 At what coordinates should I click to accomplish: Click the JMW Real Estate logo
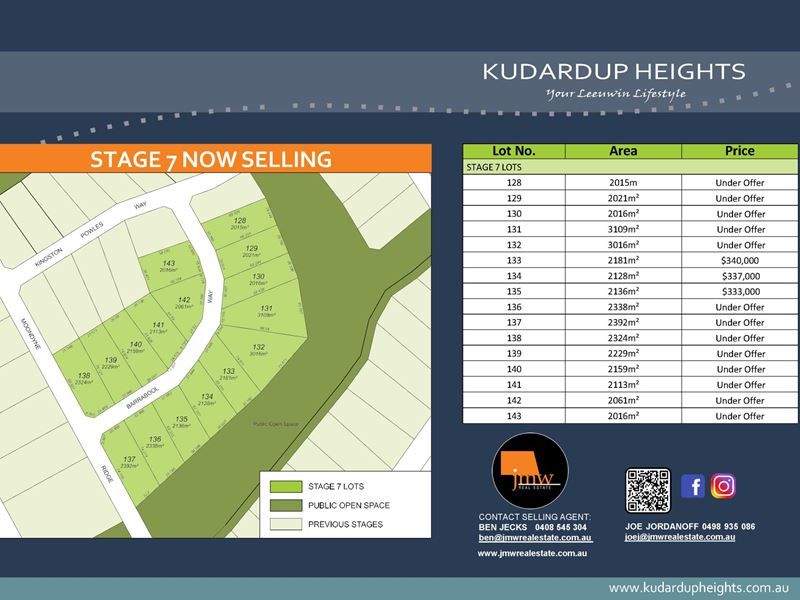pyautogui.click(x=530, y=471)
